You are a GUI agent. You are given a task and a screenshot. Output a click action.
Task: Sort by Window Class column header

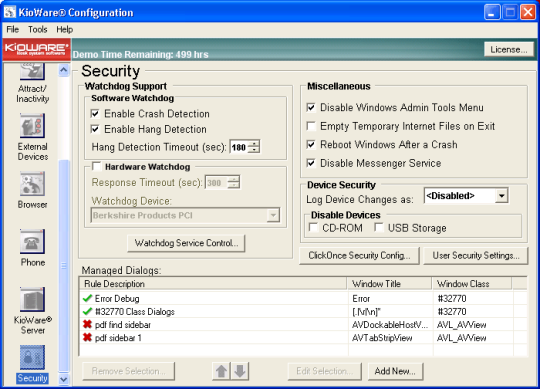click(472, 284)
